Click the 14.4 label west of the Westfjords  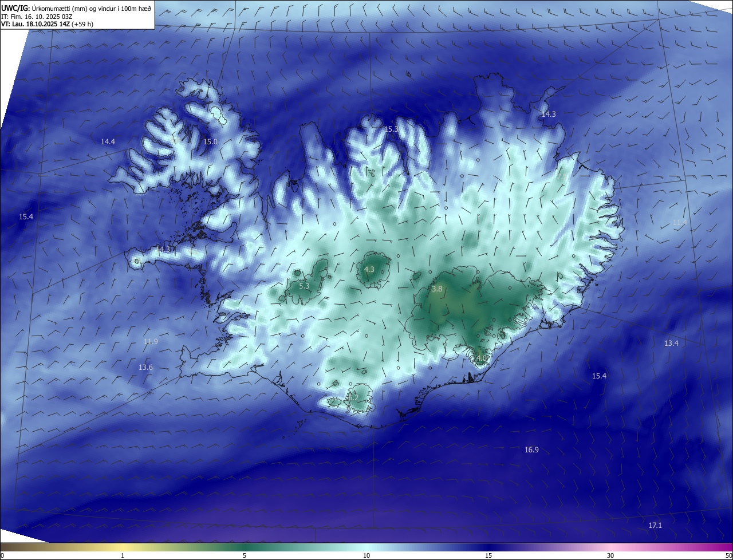pos(108,141)
